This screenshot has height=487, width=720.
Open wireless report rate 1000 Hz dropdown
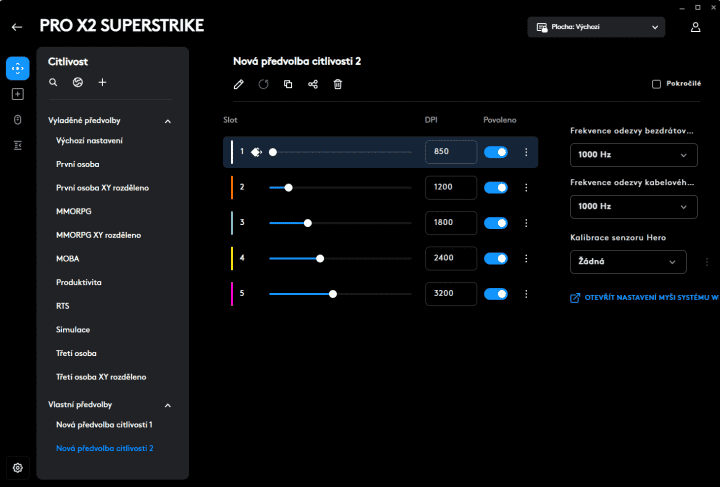(634, 155)
